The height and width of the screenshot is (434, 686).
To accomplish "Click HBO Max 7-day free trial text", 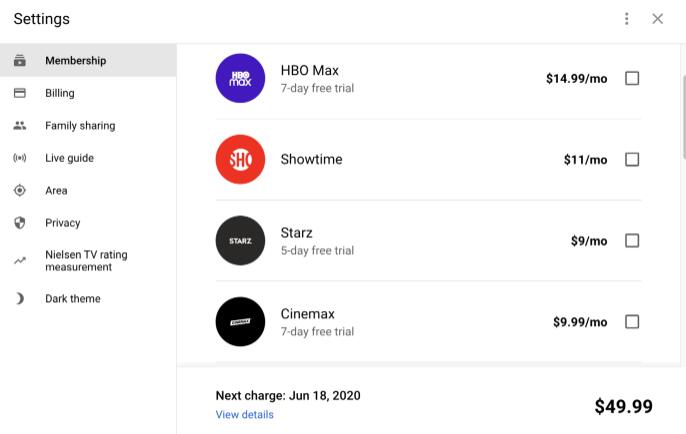I will pos(317,88).
